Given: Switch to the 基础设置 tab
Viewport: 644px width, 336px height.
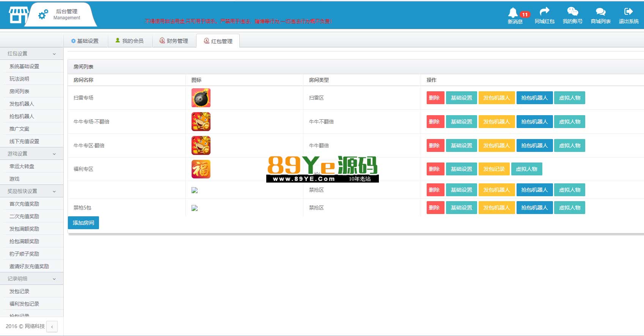Looking at the screenshot, I should pyautogui.click(x=85, y=41).
